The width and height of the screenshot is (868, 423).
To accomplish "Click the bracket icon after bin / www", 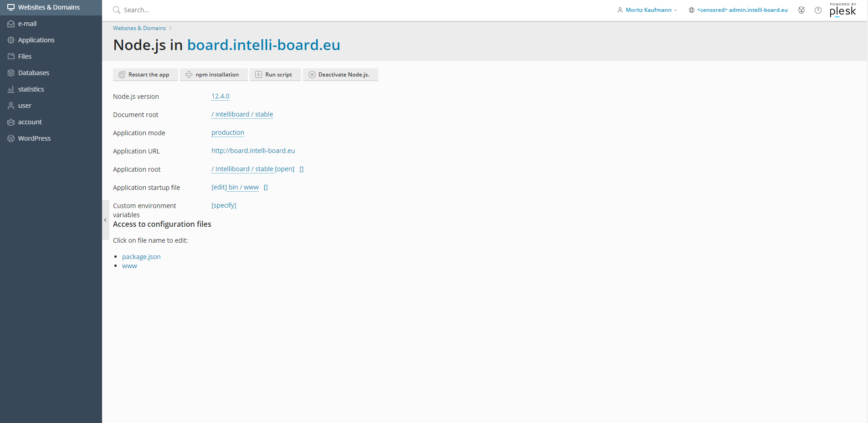I will 266,188.
